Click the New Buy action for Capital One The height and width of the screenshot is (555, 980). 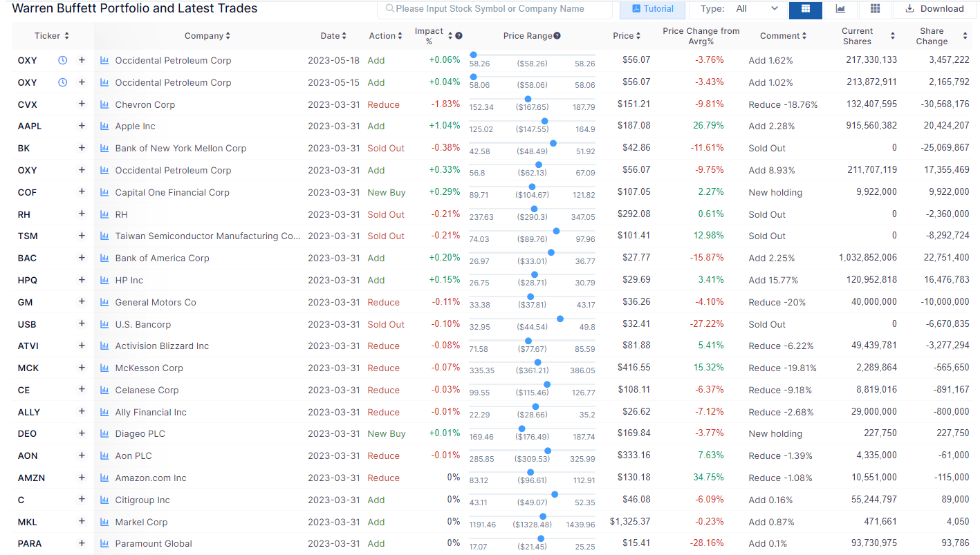[x=387, y=192]
